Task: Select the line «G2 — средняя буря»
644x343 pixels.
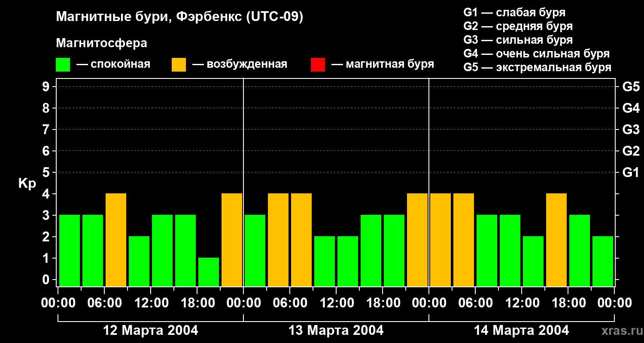Action: [518, 26]
